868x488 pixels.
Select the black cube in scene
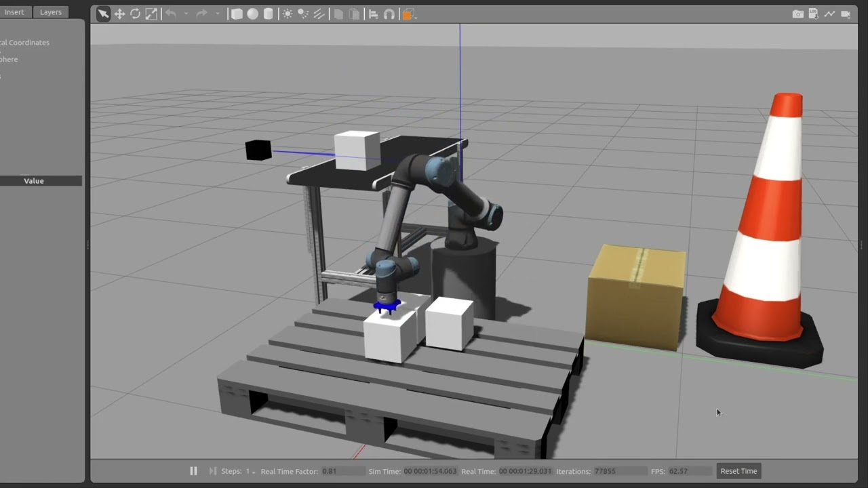tap(258, 150)
